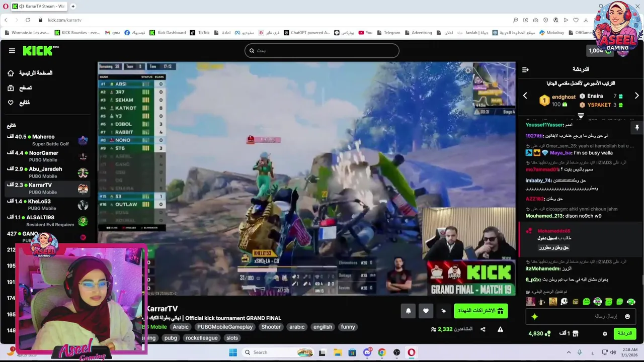This screenshot has width=644, height=362.
Task: Open the Kick hamburger menu
Action: (x=12, y=51)
